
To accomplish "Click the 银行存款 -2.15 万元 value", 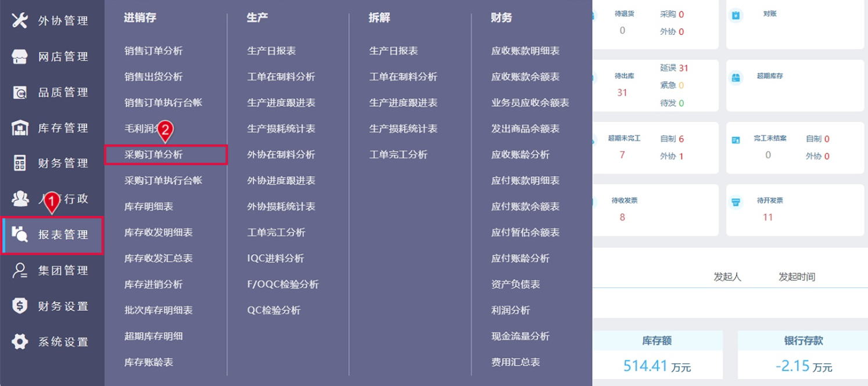I will [803, 366].
